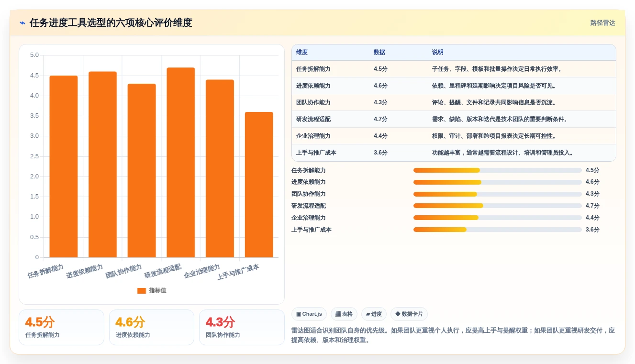
Task: Click the description starting with 子任务、字段
Action: coord(497,69)
